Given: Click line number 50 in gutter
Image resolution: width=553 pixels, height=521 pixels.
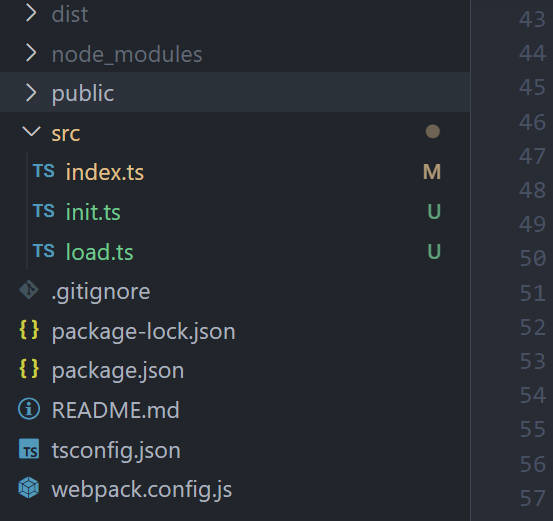Looking at the screenshot, I should 533,258.
